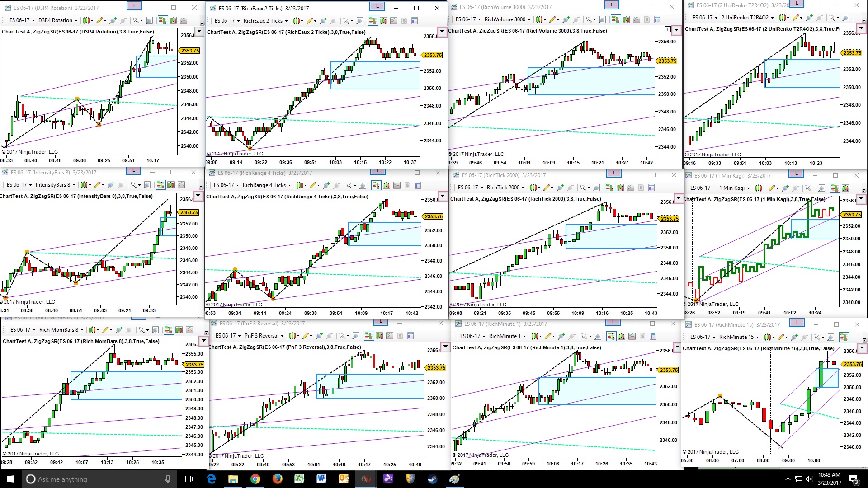Click L link button on RichMinute 15 window

[x=797, y=323]
